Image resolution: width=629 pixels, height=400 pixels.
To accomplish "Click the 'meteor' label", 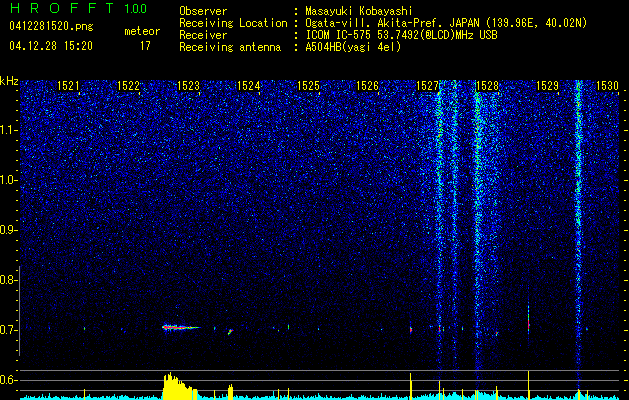I will click(142, 31).
